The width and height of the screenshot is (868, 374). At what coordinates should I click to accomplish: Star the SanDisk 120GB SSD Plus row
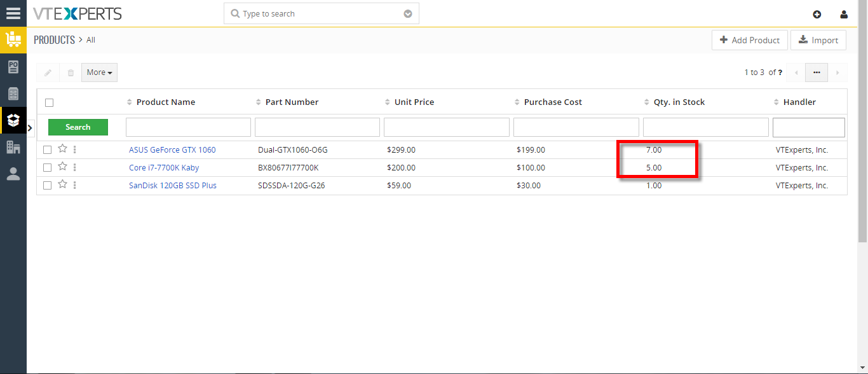pos(62,184)
